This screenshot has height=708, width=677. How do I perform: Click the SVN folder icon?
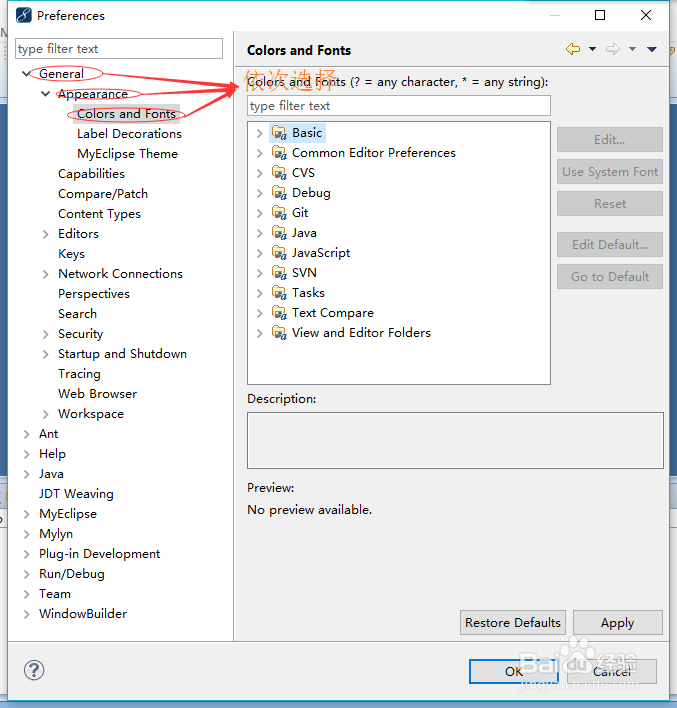tap(279, 273)
